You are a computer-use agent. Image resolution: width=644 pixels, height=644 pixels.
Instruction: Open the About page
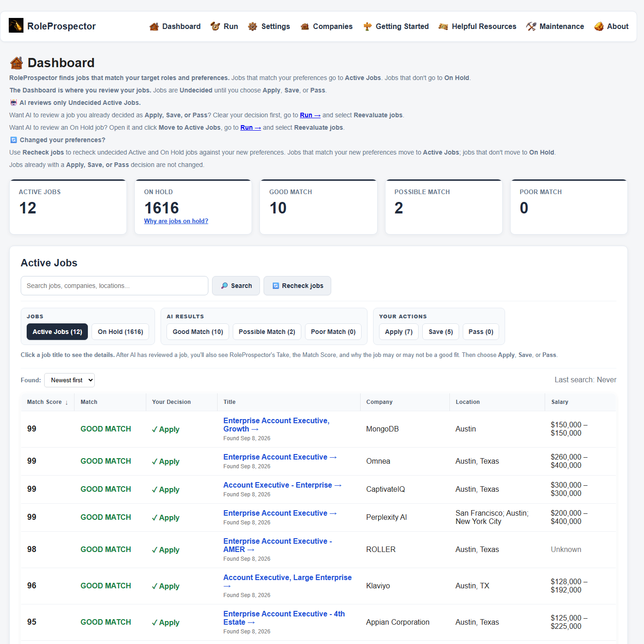click(x=611, y=27)
